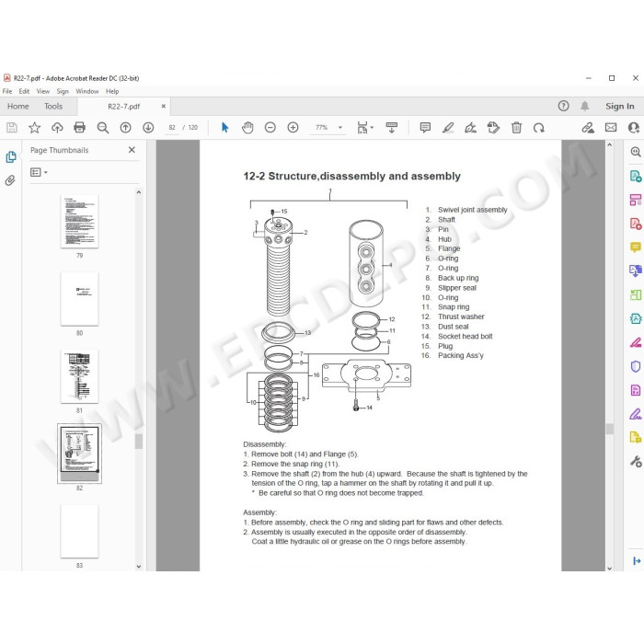Open the find text magnifier
The width and height of the screenshot is (644, 644).
[103, 128]
